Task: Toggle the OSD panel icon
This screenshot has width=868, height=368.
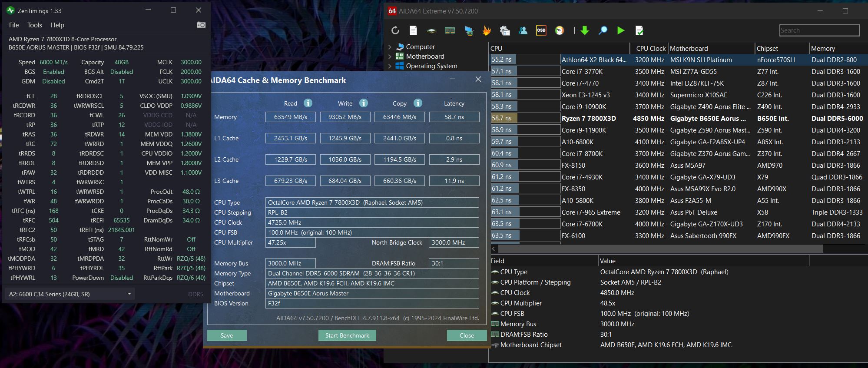Action: (x=541, y=30)
